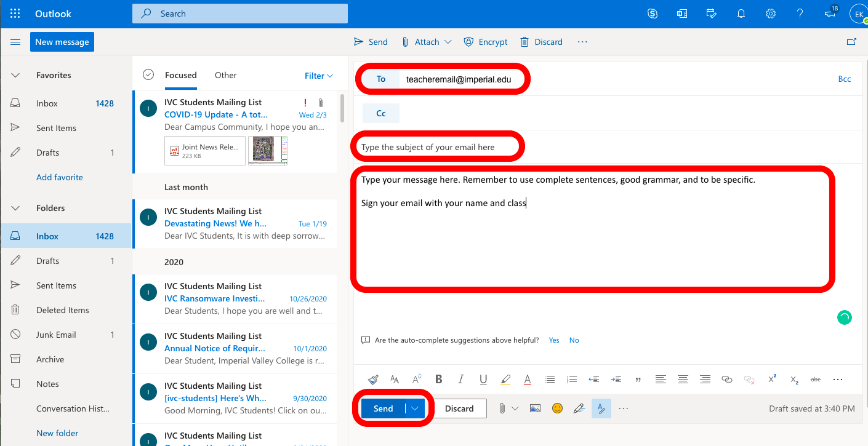Show What's New megaphone with 18 badge

pyautogui.click(x=830, y=12)
